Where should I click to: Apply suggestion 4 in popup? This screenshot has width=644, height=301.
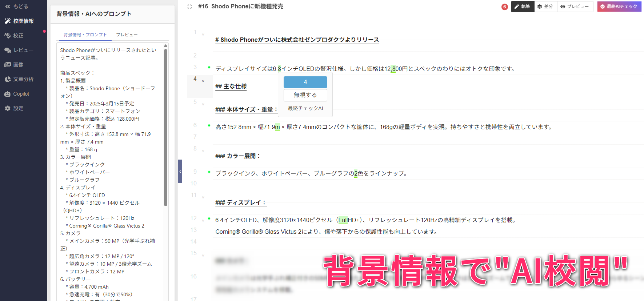click(x=305, y=82)
